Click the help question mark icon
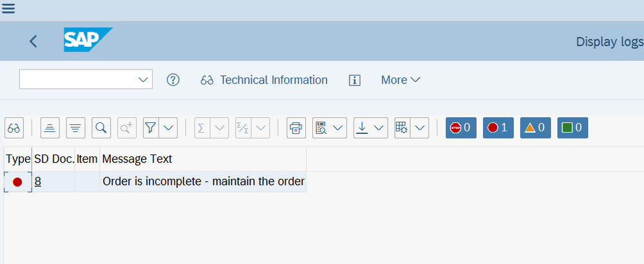644x264 pixels. click(x=173, y=80)
